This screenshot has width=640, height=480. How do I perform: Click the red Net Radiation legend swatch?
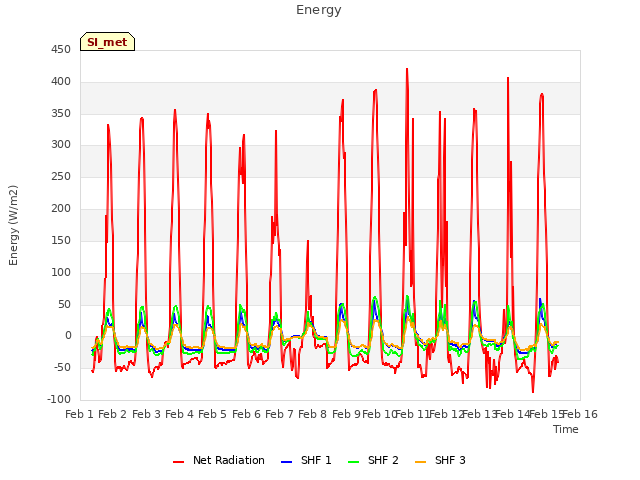(x=178, y=462)
